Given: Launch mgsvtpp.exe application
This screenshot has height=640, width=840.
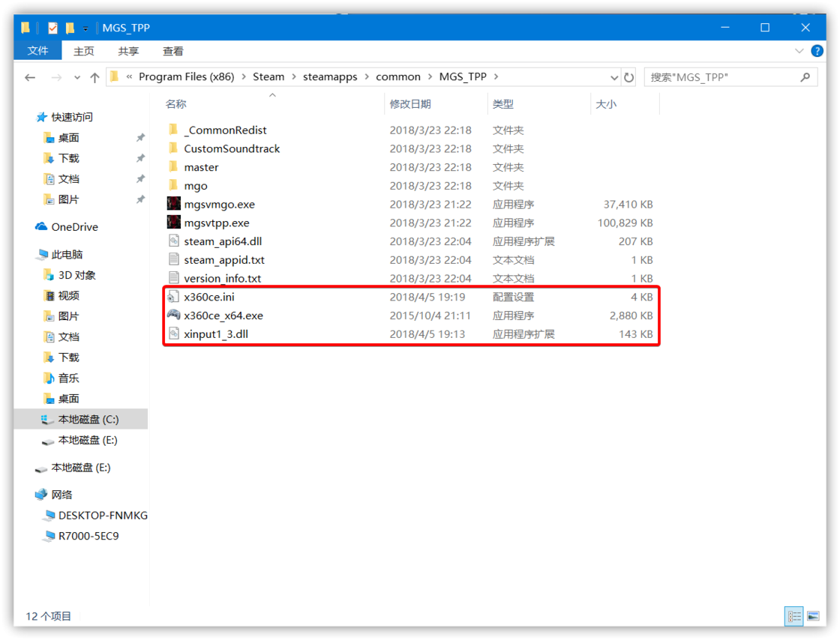Looking at the screenshot, I should pyautogui.click(x=219, y=223).
